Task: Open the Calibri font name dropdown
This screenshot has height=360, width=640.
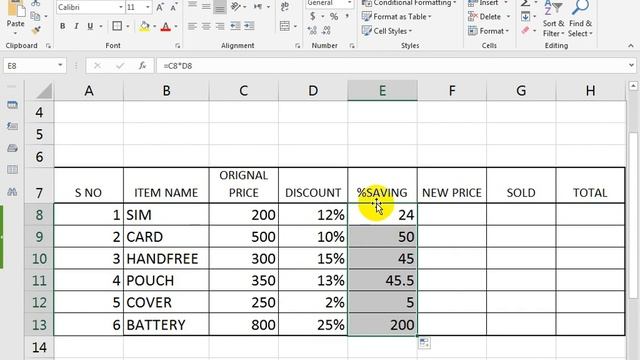Action: tap(120, 7)
